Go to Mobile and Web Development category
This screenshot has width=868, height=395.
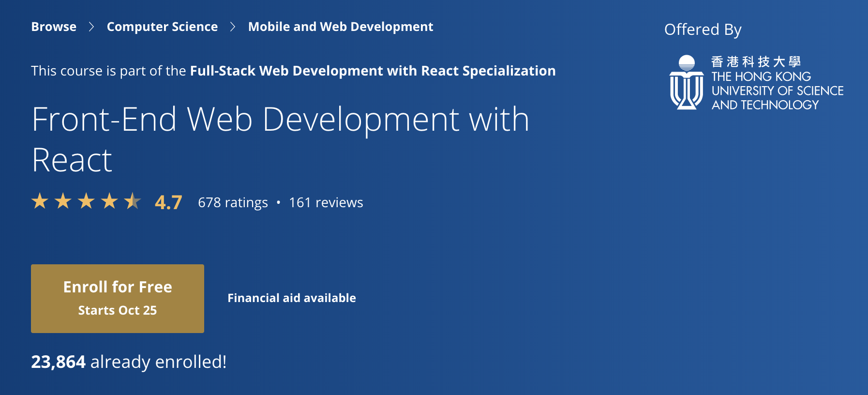coord(341,27)
